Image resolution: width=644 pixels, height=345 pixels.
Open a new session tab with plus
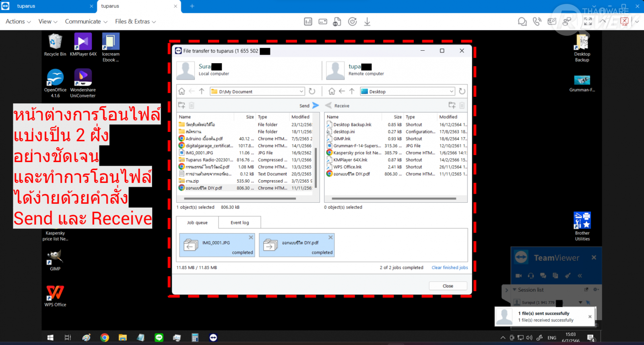click(192, 6)
